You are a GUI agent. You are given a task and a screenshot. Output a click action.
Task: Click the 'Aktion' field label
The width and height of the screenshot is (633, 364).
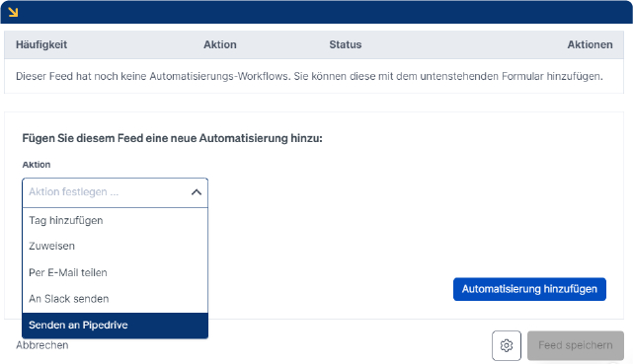(x=37, y=165)
